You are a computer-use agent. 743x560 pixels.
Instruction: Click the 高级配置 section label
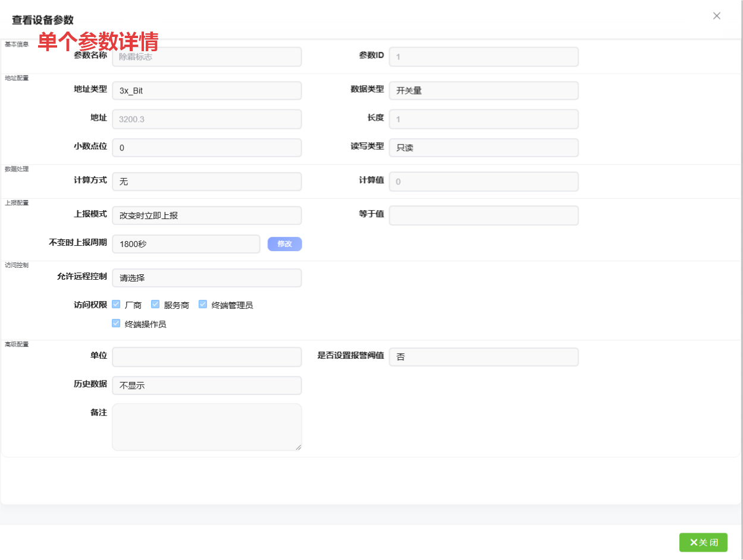pyautogui.click(x=17, y=345)
